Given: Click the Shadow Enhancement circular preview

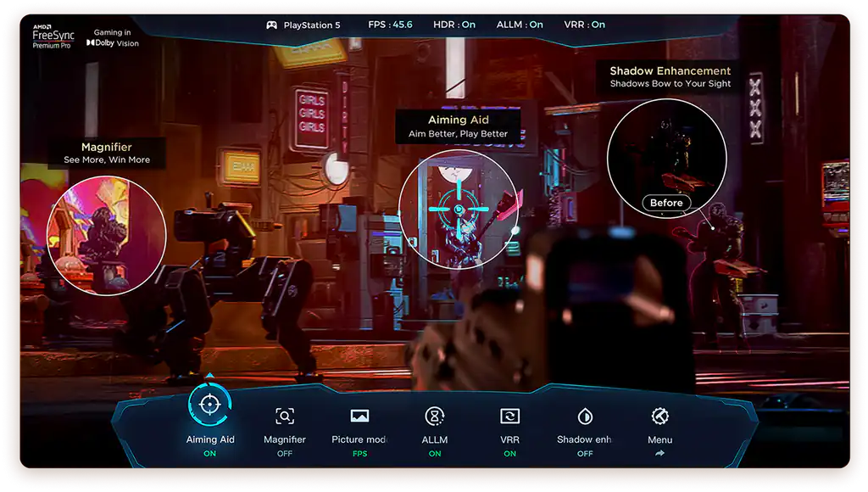Looking at the screenshot, I should pos(666,159).
